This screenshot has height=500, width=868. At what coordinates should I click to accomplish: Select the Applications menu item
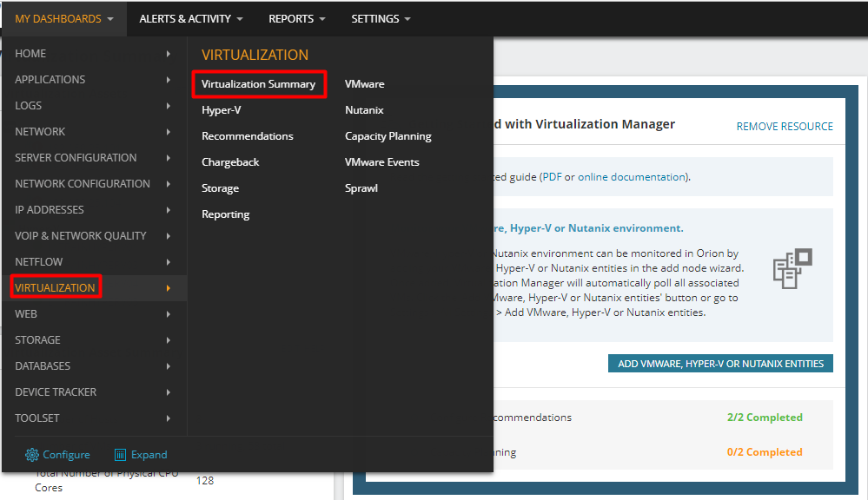50,80
